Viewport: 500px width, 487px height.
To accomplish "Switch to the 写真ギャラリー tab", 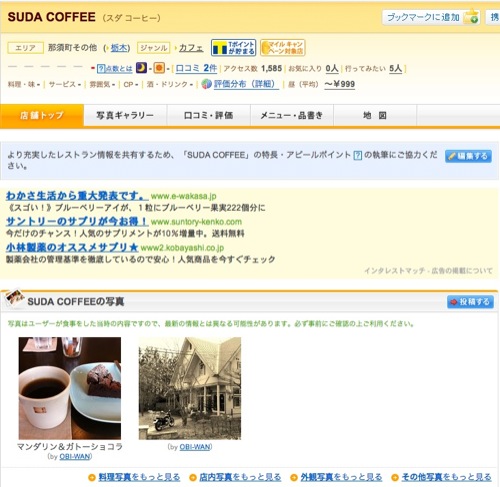I will 125,115.
